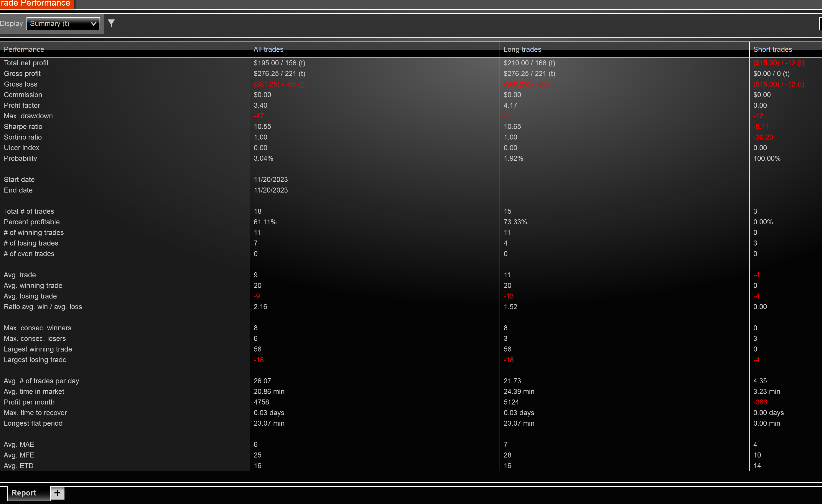Select the End date row label

click(18, 190)
